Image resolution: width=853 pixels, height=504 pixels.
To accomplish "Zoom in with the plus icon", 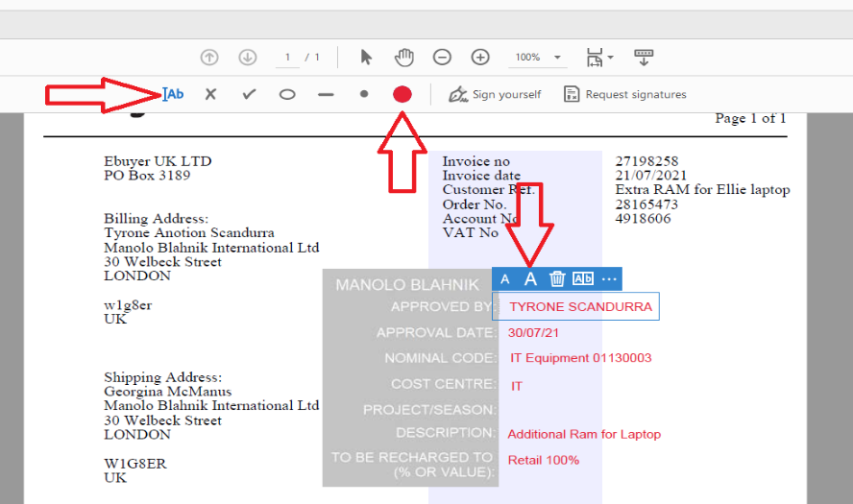I will coord(480,57).
